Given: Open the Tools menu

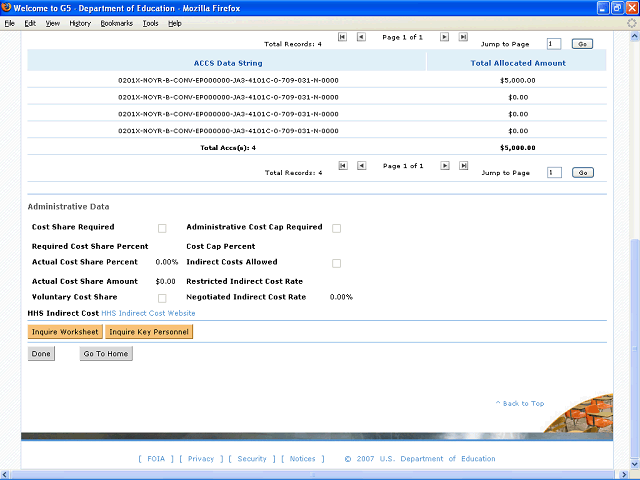Looking at the screenshot, I should tap(151, 24).
